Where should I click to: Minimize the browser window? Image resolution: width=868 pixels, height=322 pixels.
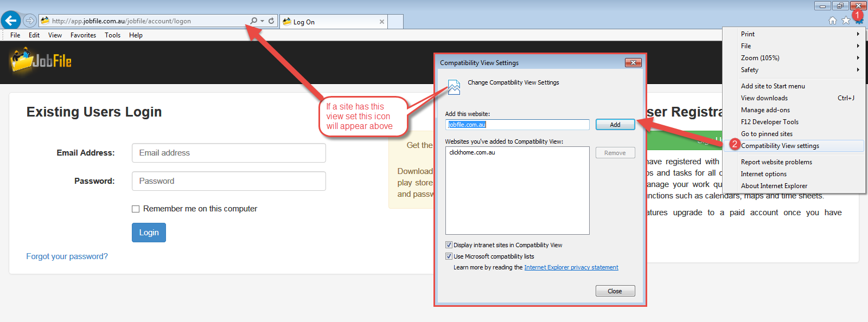822,6
